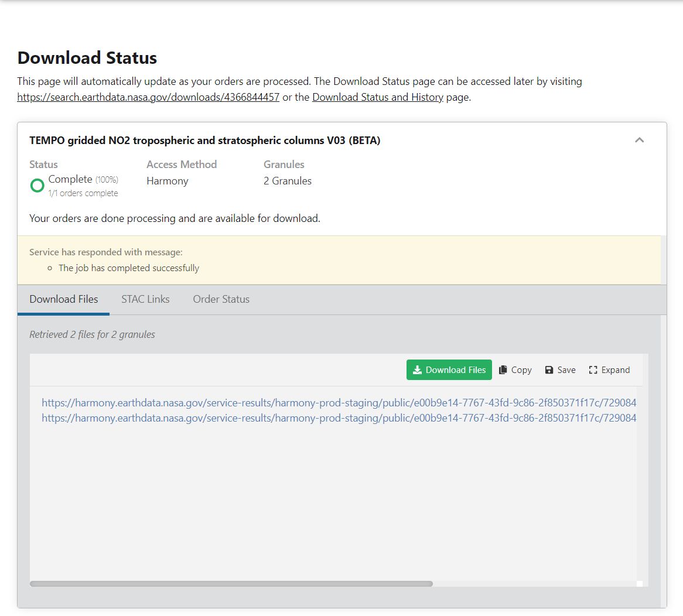Click the '2 Granules' count text
The height and width of the screenshot is (616, 683).
[x=287, y=181]
